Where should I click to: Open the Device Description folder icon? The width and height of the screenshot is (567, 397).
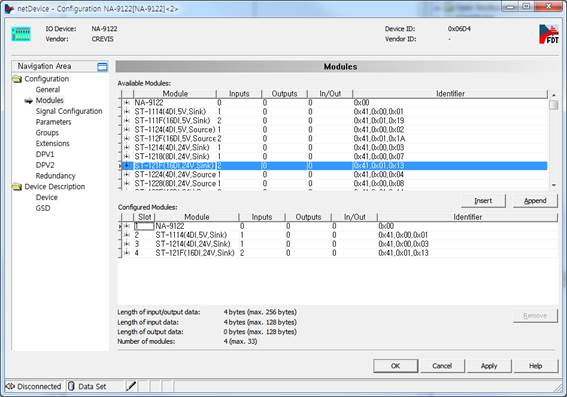coord(17,187)
